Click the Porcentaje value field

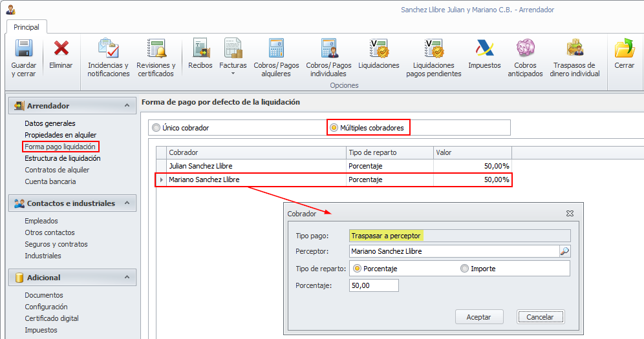pyautogui.click(x=374, y=285)
